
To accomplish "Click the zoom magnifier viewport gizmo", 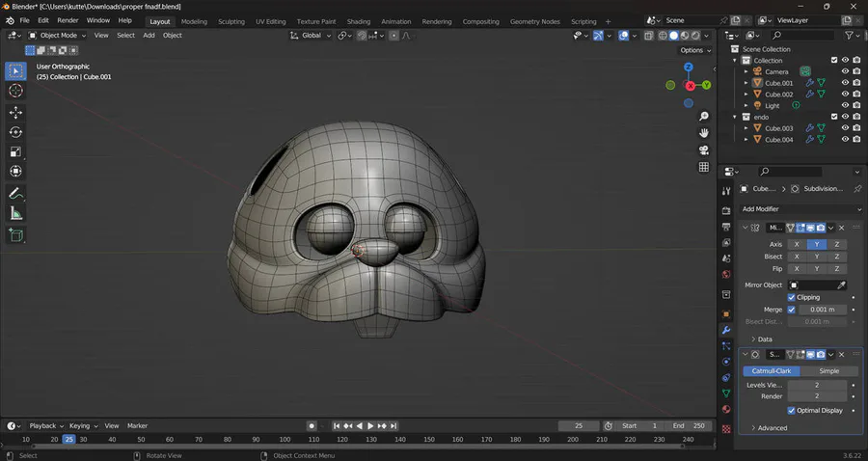I will pyautogui.click(x=704, y=117).
